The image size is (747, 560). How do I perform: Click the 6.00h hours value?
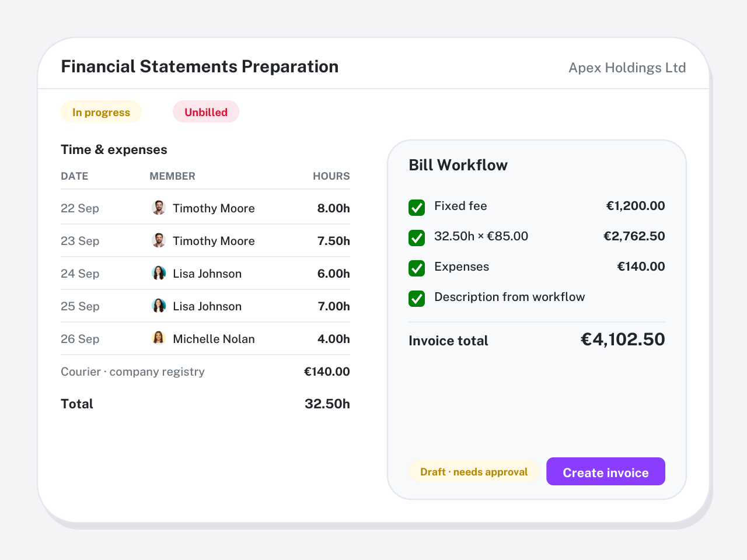(334, 274)
